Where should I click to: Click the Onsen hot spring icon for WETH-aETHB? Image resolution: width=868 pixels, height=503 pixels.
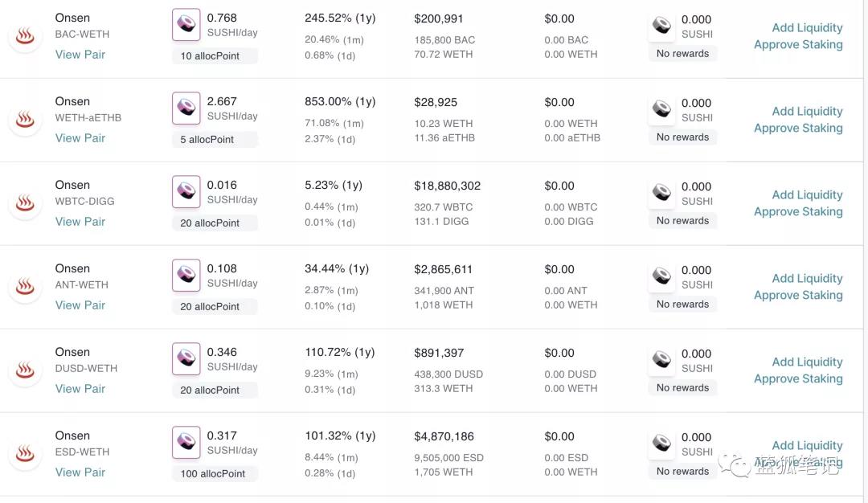(25, 120)
